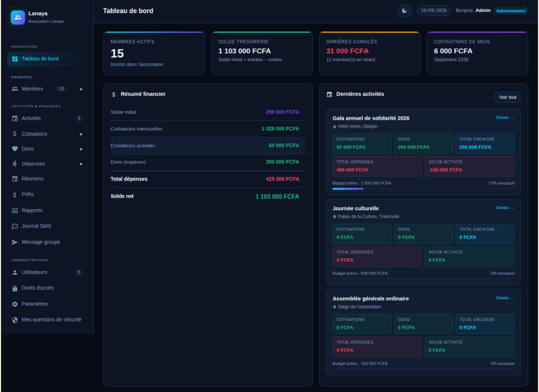The image size is (539, 392).
Task: Click the Administrateur role badge
Action: click(x=510, y=10)
